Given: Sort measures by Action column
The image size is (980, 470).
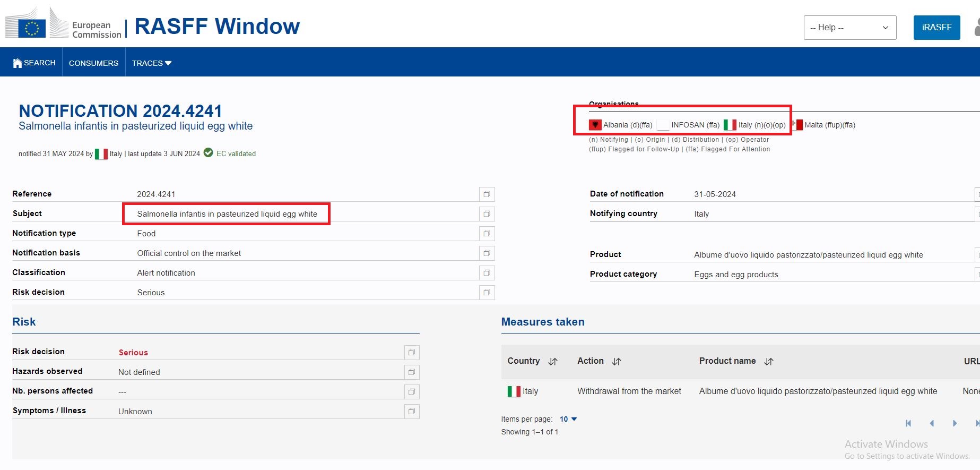Looking at the screenshot, I should point(617,362).
